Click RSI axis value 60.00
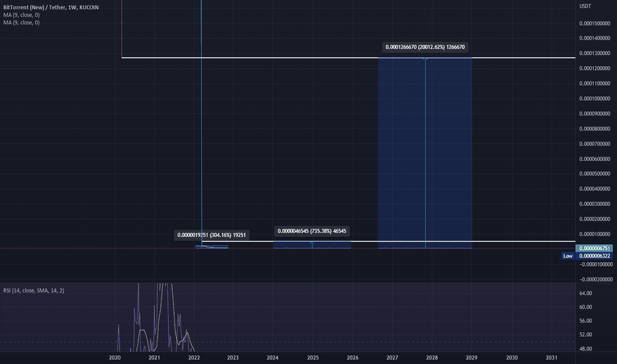The height and width of the screenshot is (364, 617). coord(585,307)
